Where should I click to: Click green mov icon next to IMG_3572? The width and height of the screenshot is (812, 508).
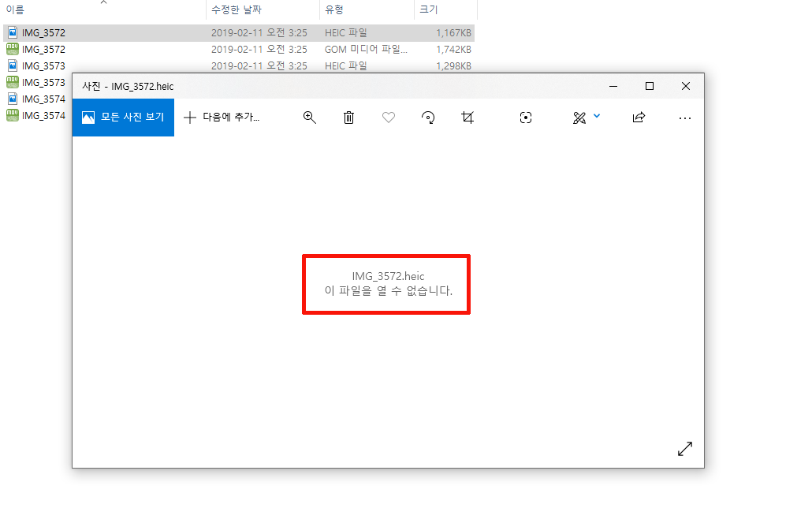click(x=13, y=49)
